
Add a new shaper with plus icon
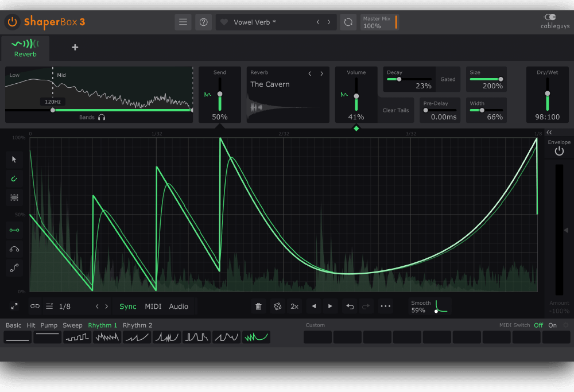click(75, 47)
